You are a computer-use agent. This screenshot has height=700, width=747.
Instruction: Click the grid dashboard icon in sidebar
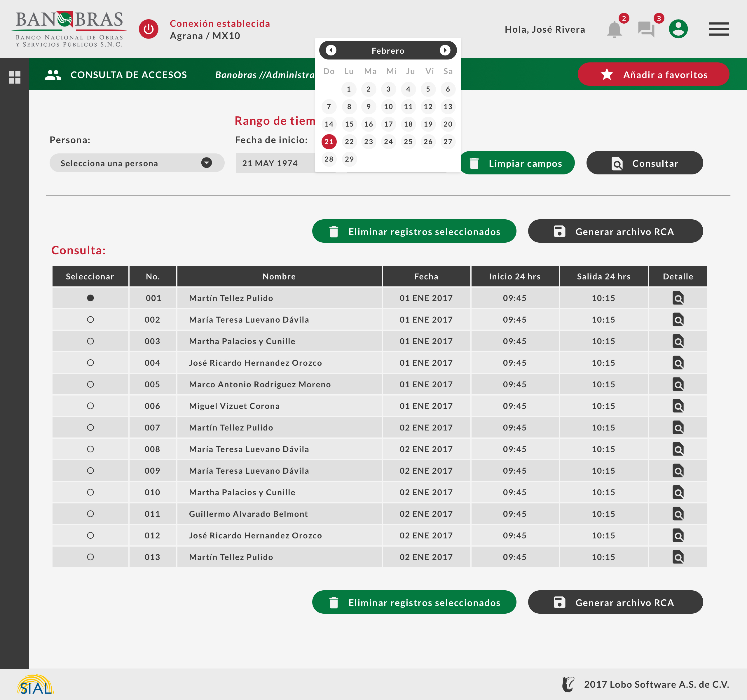tap(15, 77)
